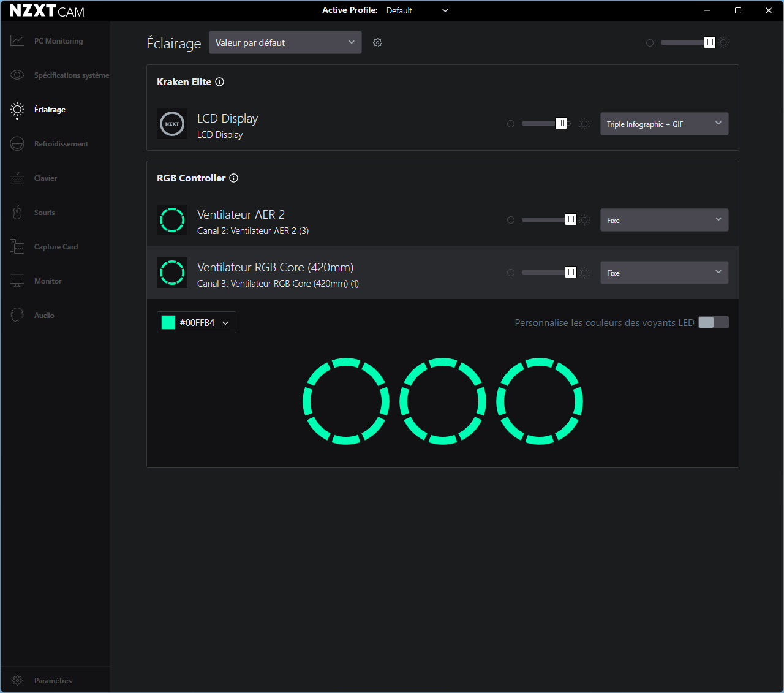Click Ventilateur AER 2 brightness sun icon
This screenshot has width=784, height=693.
pos(585,220)
